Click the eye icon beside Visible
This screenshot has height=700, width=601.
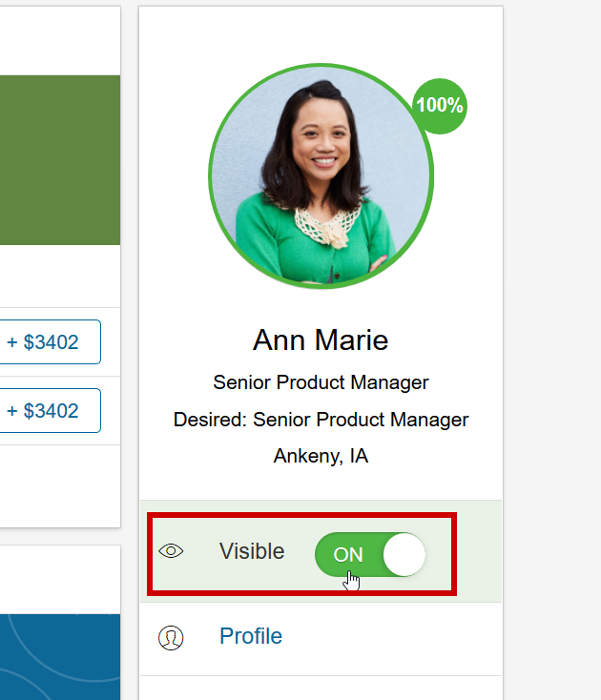tap(171, 551)
